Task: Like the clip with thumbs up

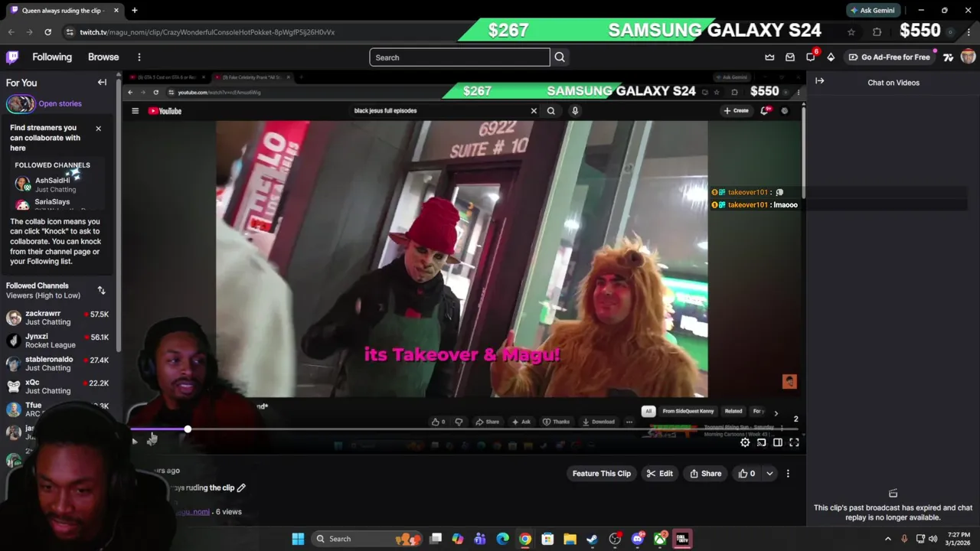Action: [x=746, y=474]
